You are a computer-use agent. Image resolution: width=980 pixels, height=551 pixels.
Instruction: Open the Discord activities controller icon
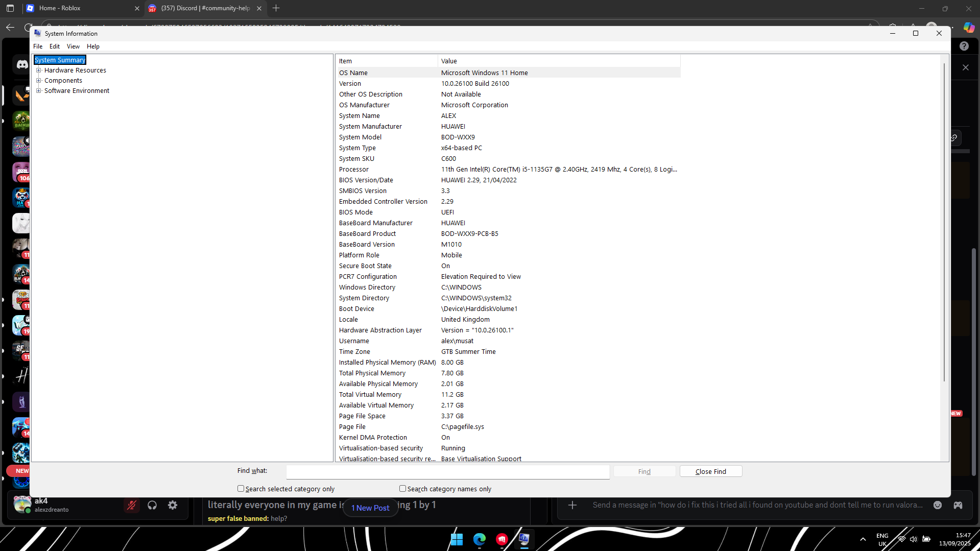click(x=958, y=505)
